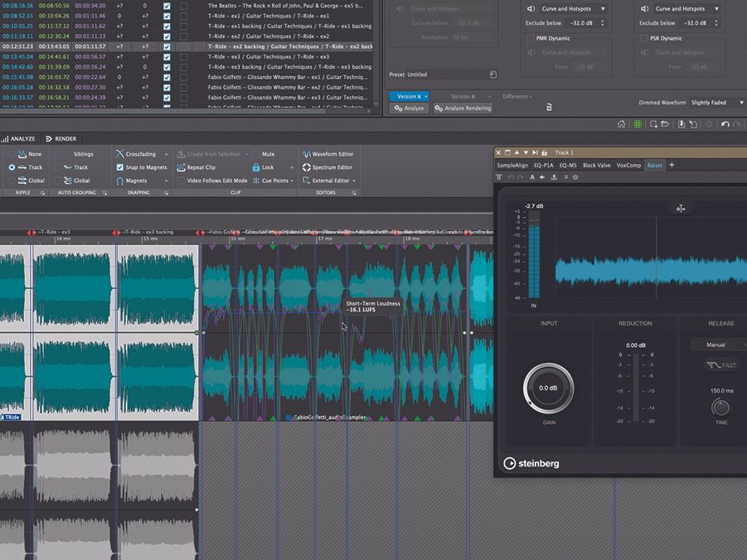Open the Release Manual dropdown in Raiser
Screen dimensions: 747x560
point(719,345)
